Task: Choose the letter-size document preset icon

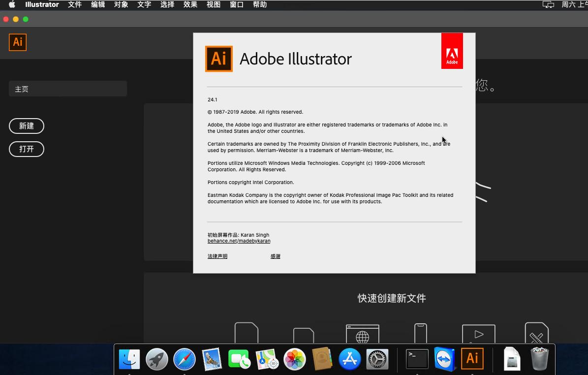Action: (247, 333)
